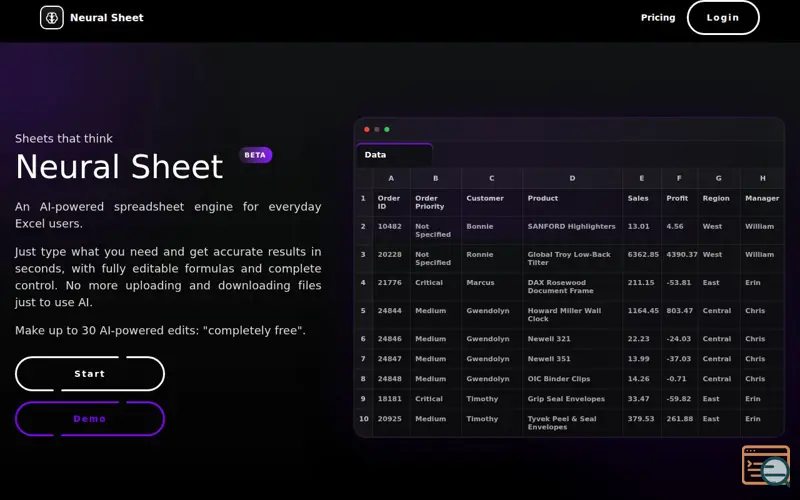This screenshot has width=800, height=500.
Task: Select row 5 header
Action: point(363,315)
